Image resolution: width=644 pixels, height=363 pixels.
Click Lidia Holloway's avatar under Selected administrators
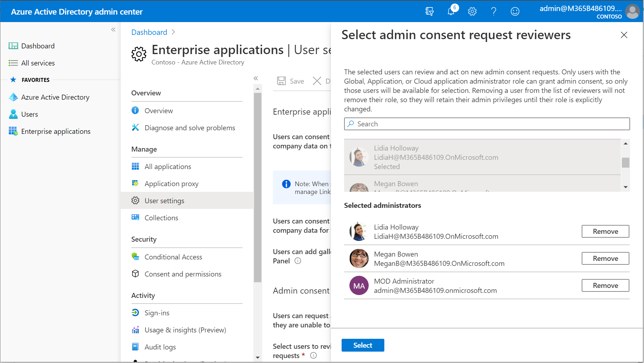359,231
